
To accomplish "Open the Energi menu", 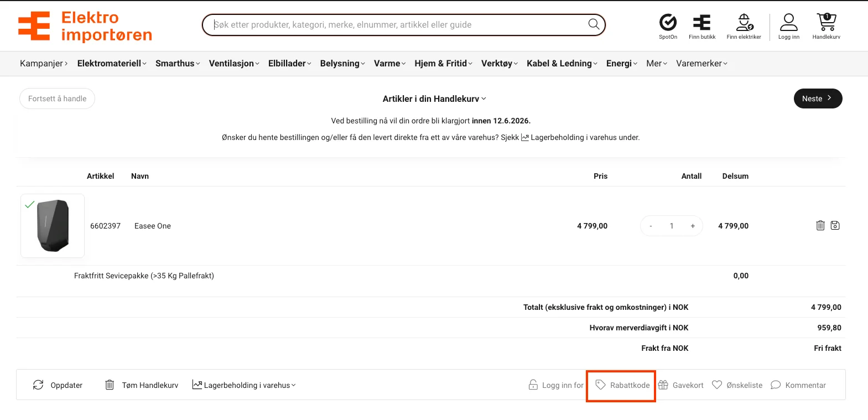I will (622, 64).
